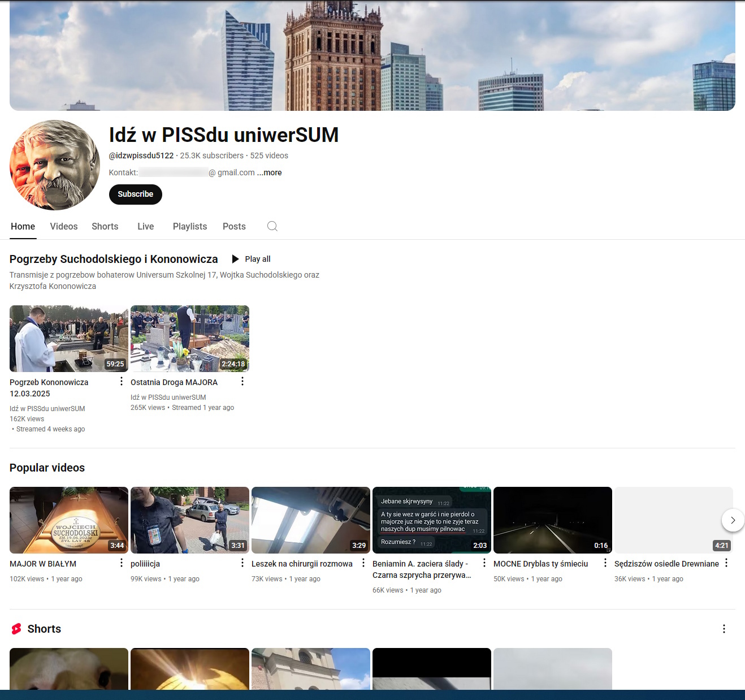Expand channel description with ...more
Viewport: 745px width, 700px height.
pyautogui.click(x=270, y=172)
